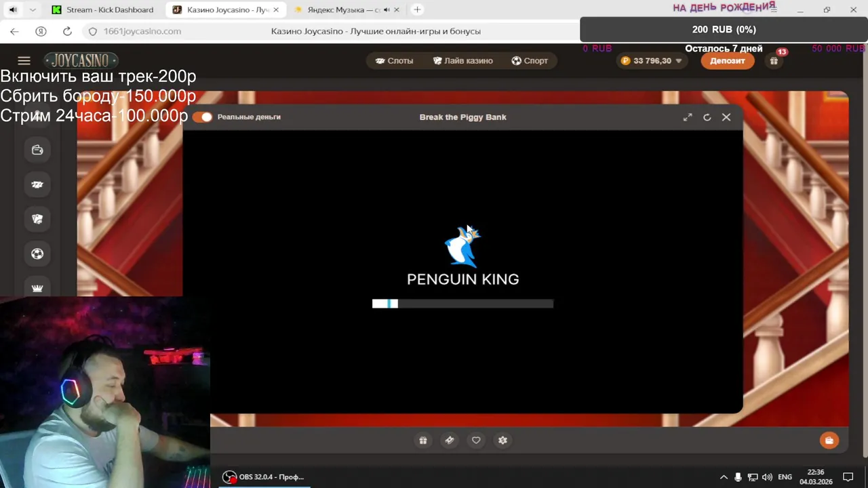Open the wallet icon in left sidebar
This screenshot has height=488, width=868.
[37, 150]
